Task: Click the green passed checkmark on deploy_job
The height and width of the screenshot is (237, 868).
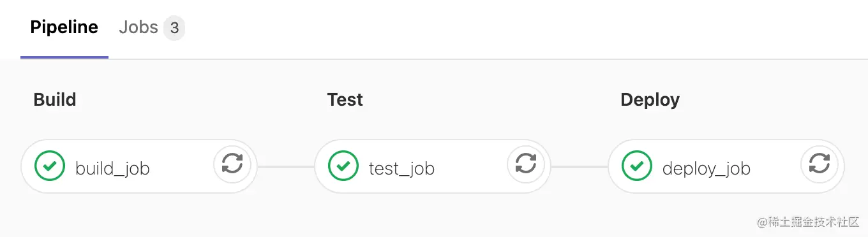Action: click(x=637, y=166)
